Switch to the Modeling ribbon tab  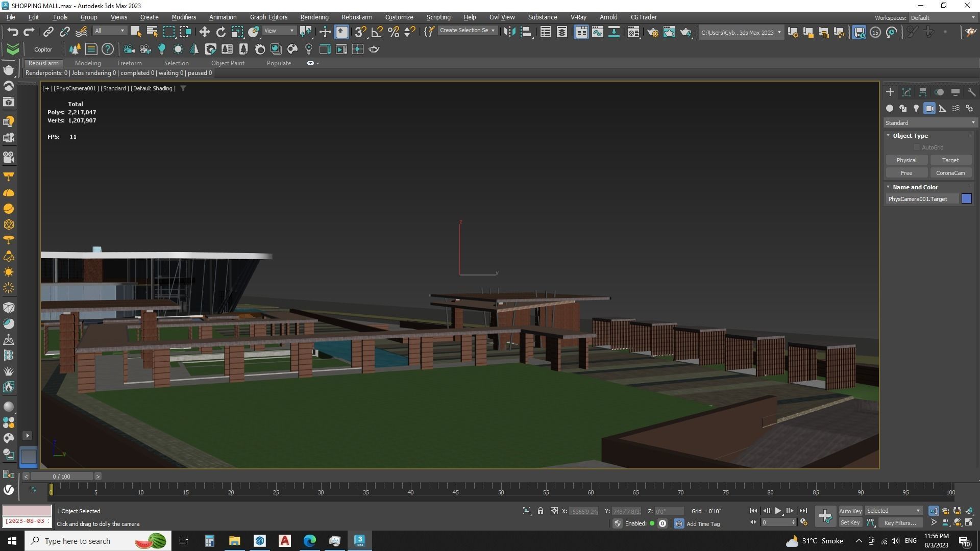(x=88, y=63)
